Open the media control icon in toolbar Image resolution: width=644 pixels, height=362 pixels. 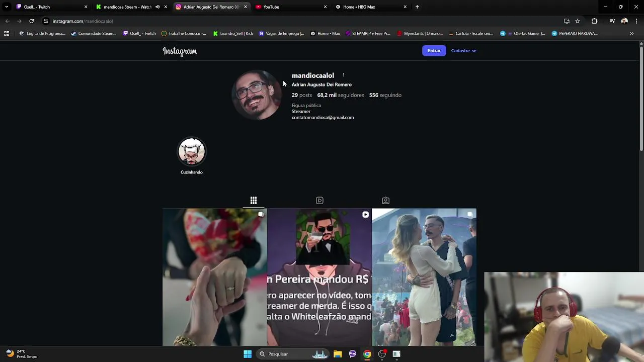612,21
